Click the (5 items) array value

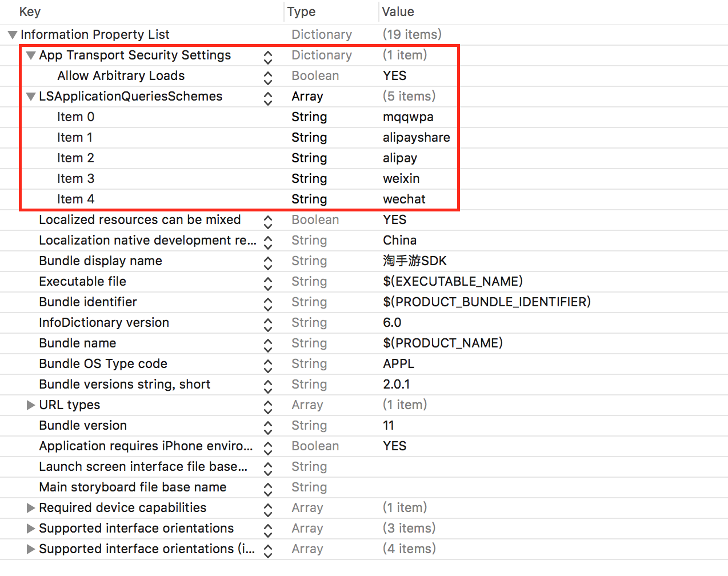409,97
